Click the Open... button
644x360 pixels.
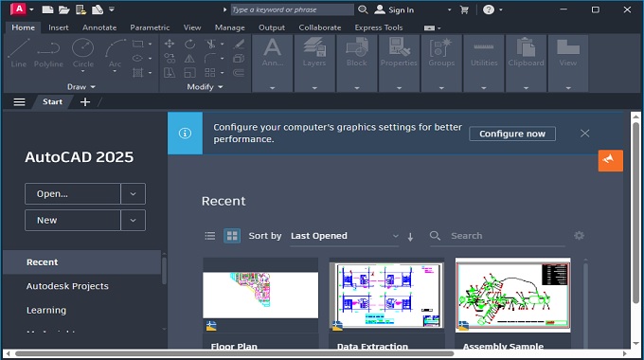click(73, 193)
